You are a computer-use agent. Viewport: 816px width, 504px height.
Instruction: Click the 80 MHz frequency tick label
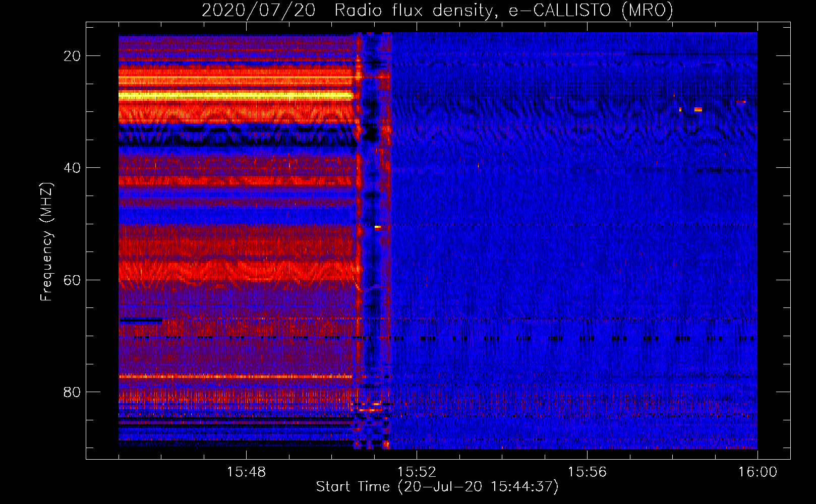[x=73, y=392]
